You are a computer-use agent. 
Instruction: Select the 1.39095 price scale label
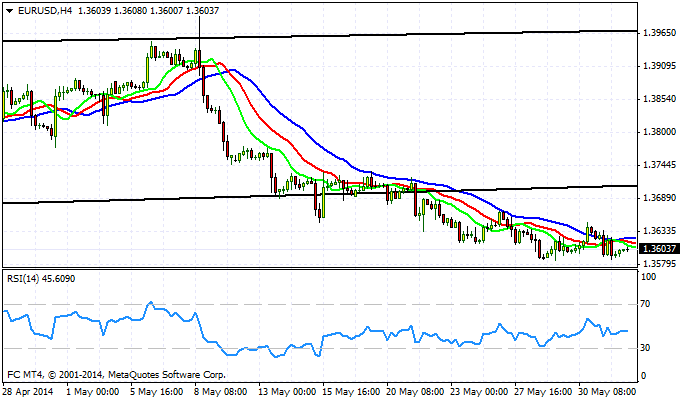660,66
